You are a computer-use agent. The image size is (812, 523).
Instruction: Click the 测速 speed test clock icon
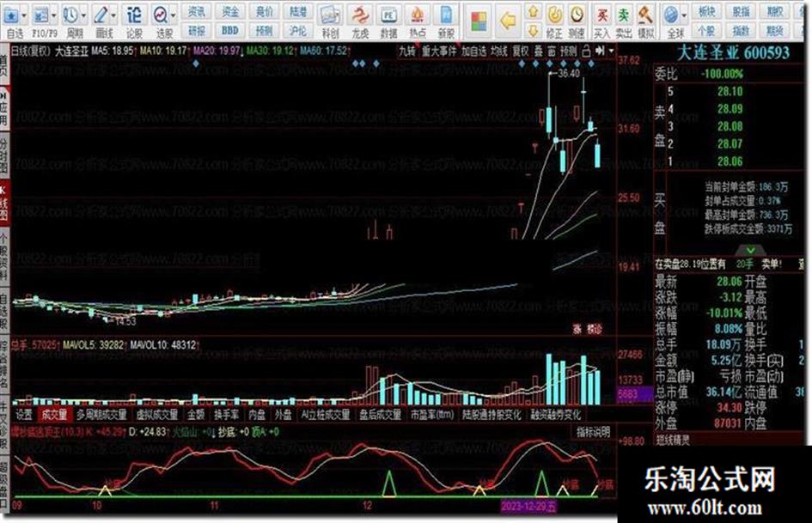[577, 15]
